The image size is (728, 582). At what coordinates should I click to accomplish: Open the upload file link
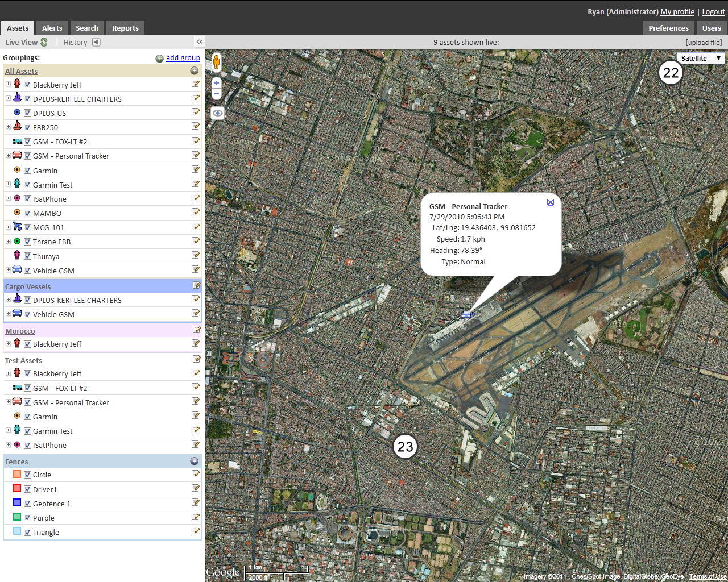coord(704,41)
